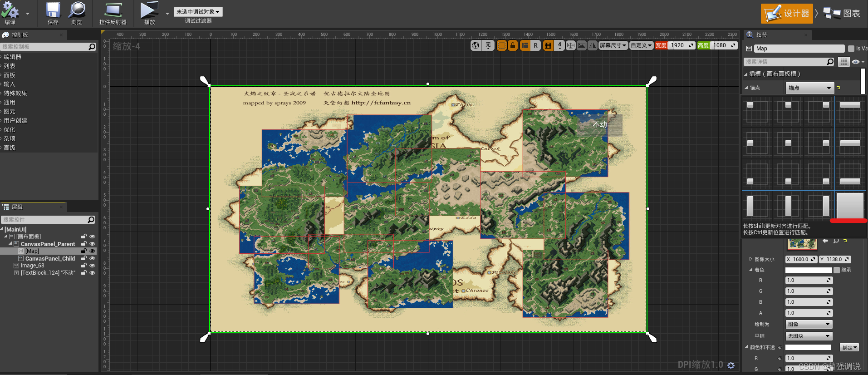Open the Details view options eye dropdown
The image size is (868, 375).
point(858,62)
